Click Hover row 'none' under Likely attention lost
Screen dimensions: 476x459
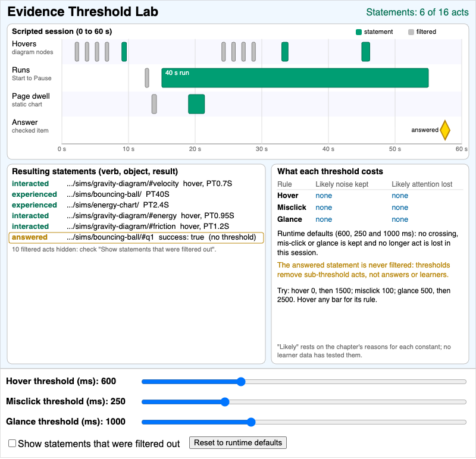pos(400,196)
